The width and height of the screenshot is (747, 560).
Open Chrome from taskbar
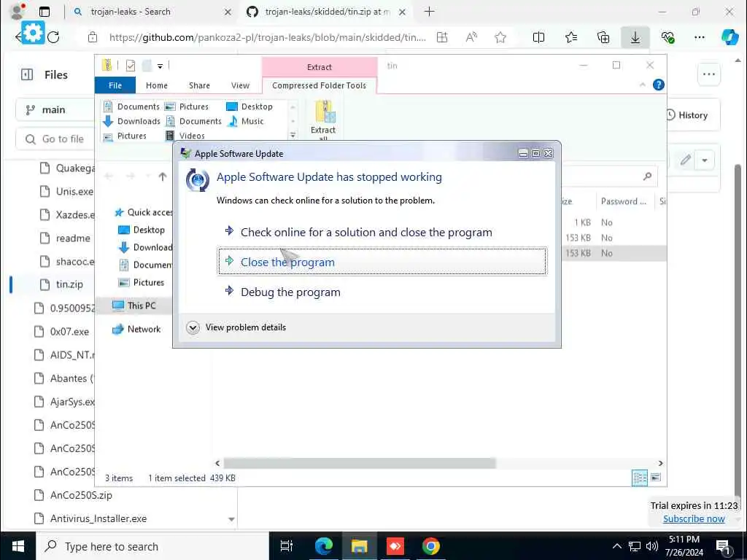coord(430,546)
